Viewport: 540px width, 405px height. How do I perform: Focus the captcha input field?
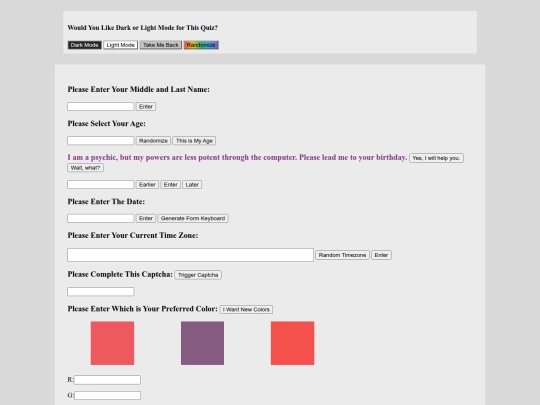coord(101,292)
